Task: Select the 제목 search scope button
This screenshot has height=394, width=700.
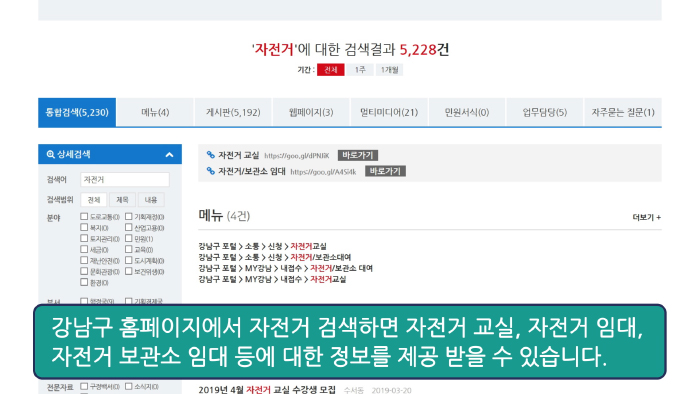Action: tap(122, 200)
